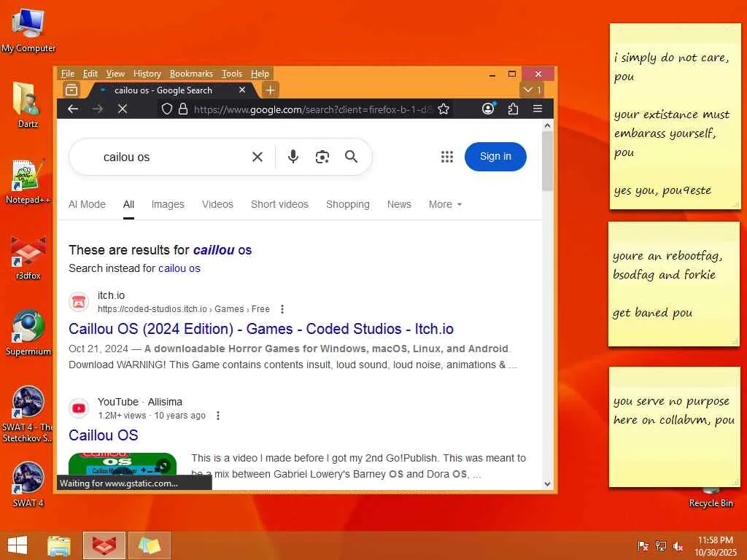Open the Caillou OS YouTube result title
The height and width of the screenshot is (560, 747).
click(104, 435)
